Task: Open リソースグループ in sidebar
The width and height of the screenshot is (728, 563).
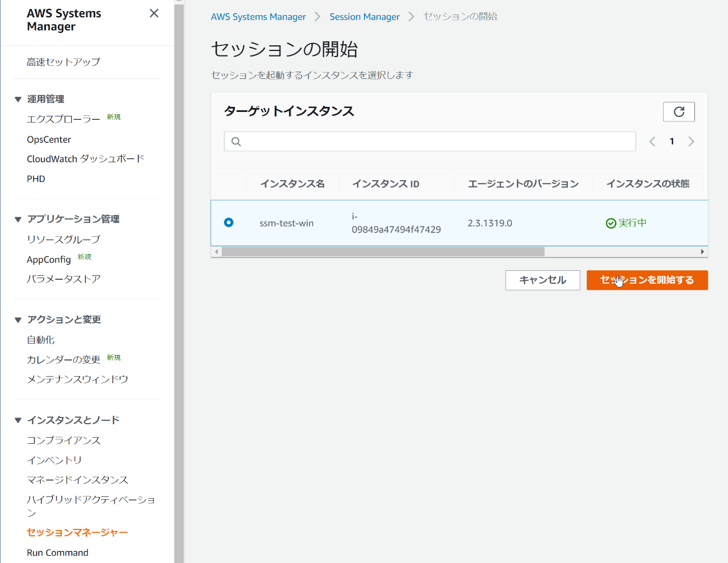Action: click(x=63, y=240)
